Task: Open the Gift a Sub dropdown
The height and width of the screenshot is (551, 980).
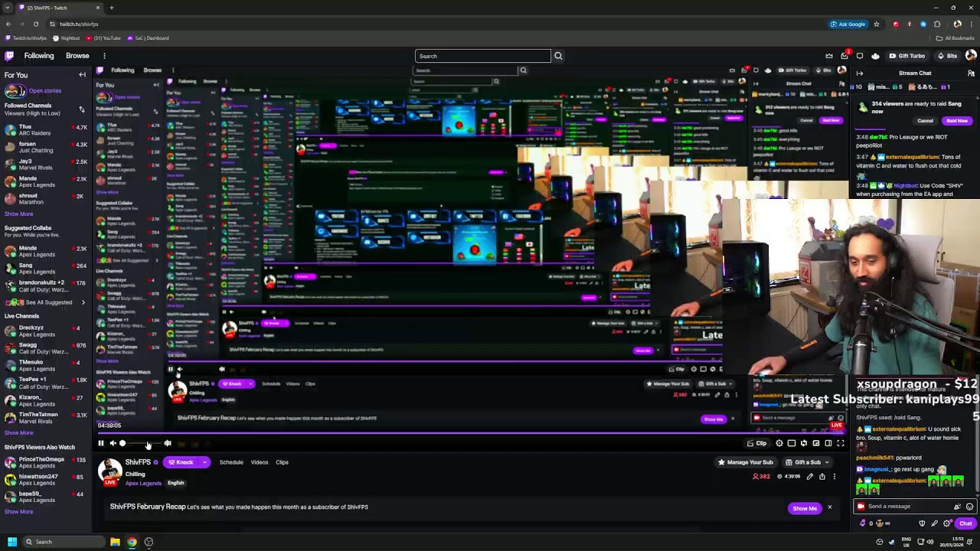Action: point(806,462)
